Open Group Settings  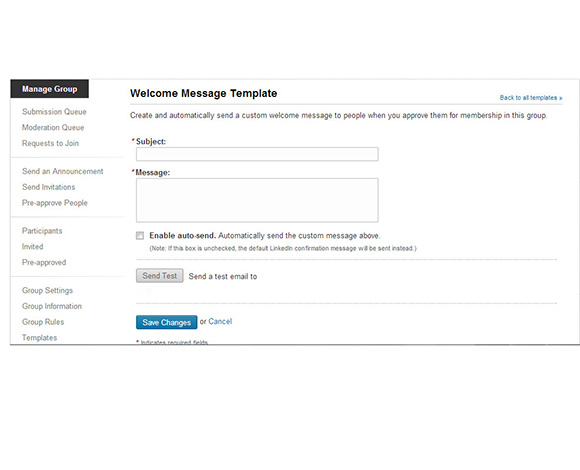click(x=47, y=291)
